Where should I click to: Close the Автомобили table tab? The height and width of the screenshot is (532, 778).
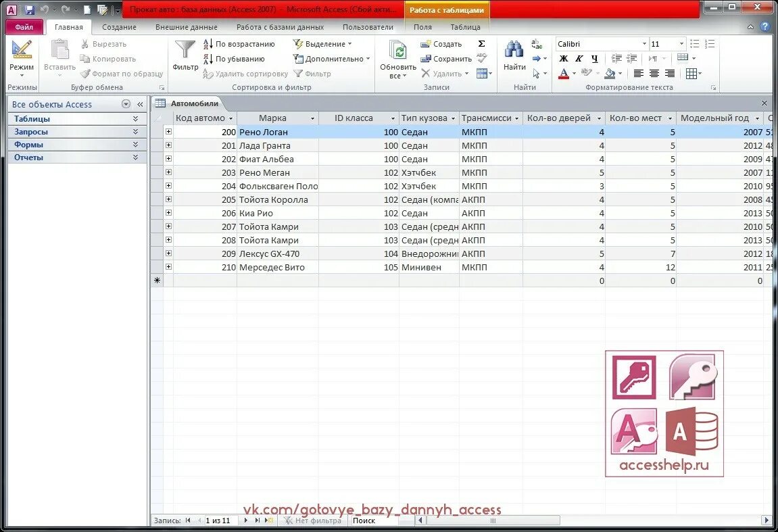tap(764, 103)
